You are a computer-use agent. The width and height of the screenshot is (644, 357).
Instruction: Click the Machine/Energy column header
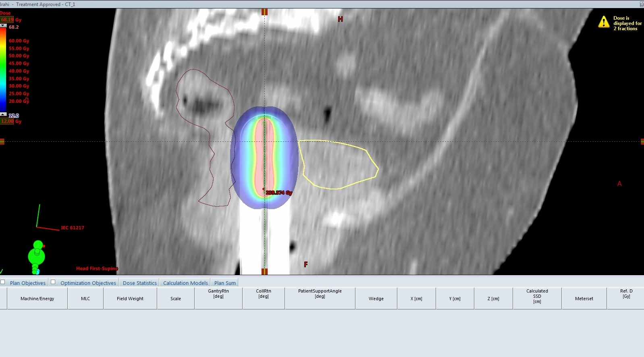pos(37,299)
